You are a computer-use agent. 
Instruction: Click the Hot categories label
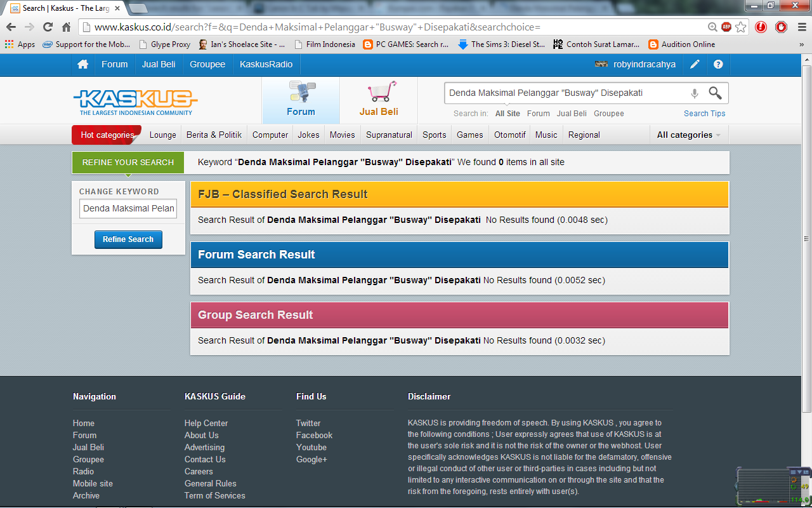(107, 135)
